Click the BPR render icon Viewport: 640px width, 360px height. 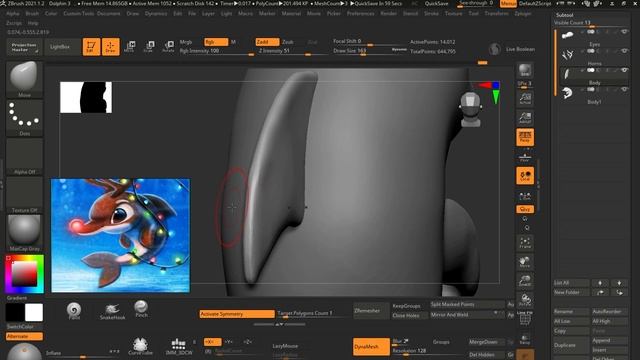[525, 71]
